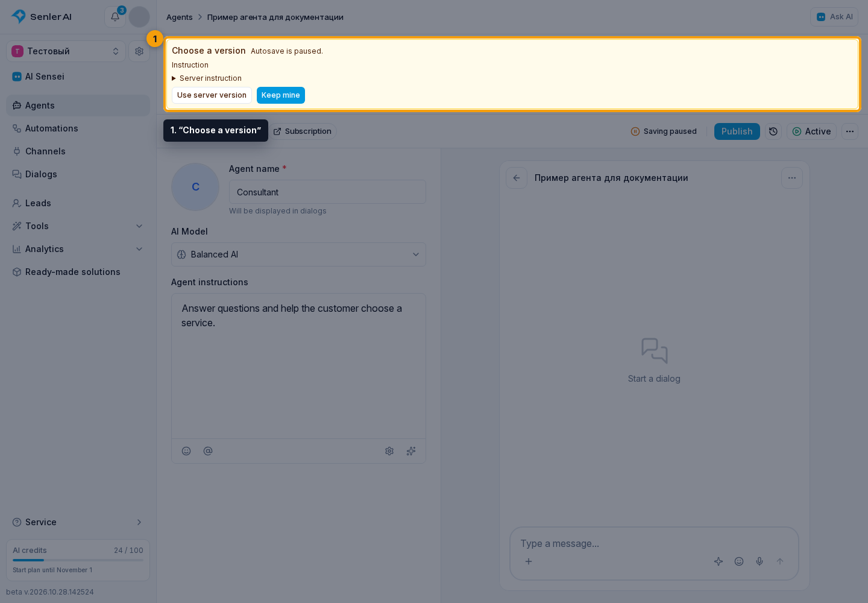The width and height of the screenshot is (868, 603).
Task: Click the Ask AI button
Action: (x=834, y=17)
